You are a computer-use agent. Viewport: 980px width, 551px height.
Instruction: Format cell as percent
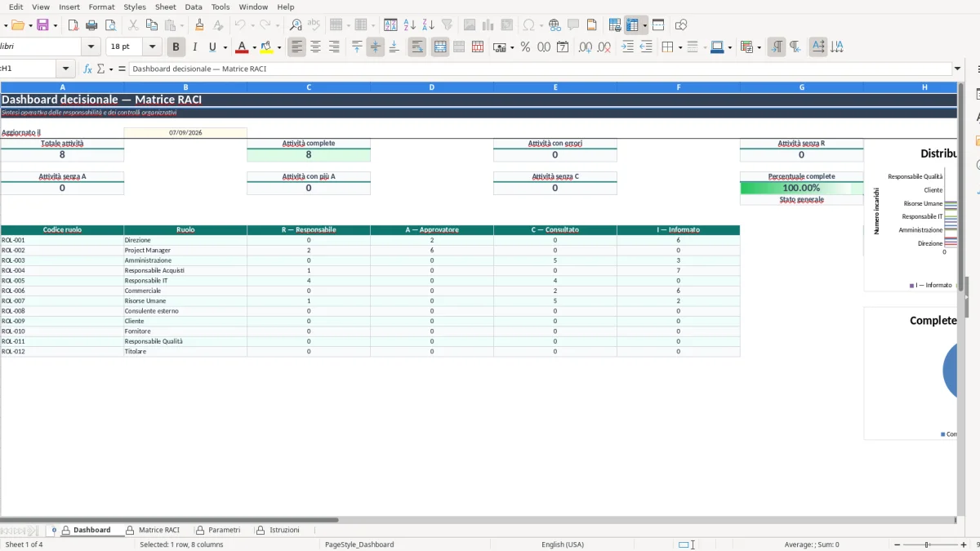[525, 47]
